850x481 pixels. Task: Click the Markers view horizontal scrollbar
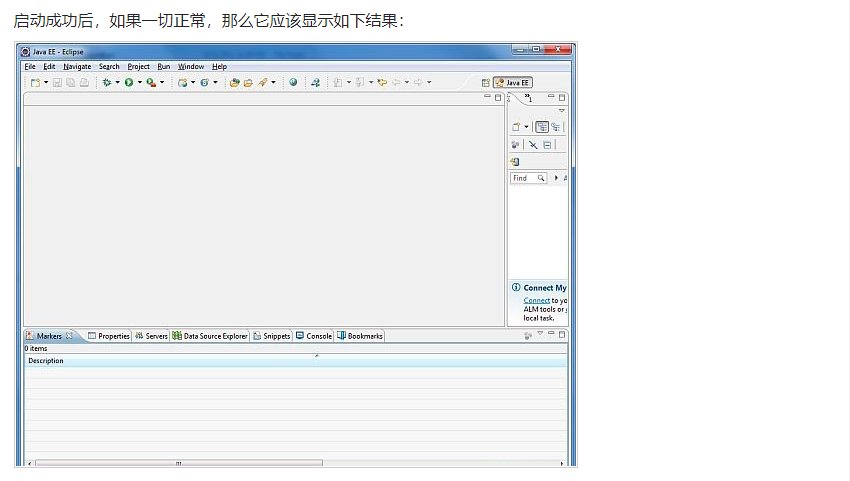[179, 463]
